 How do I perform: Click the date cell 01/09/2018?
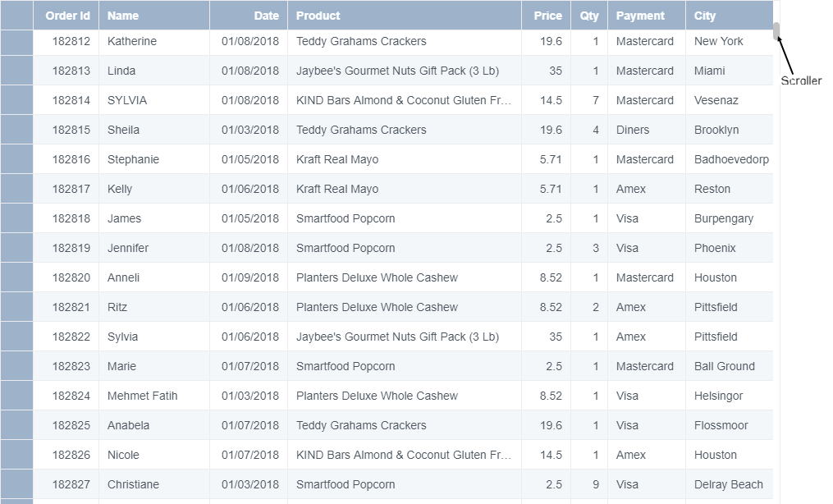(x=249, y=277)
